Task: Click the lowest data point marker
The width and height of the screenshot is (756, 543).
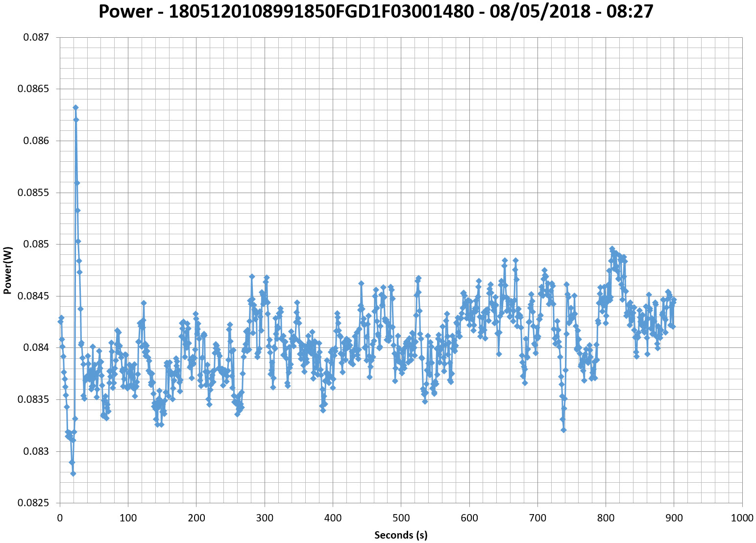Action: tap(73, 473)
